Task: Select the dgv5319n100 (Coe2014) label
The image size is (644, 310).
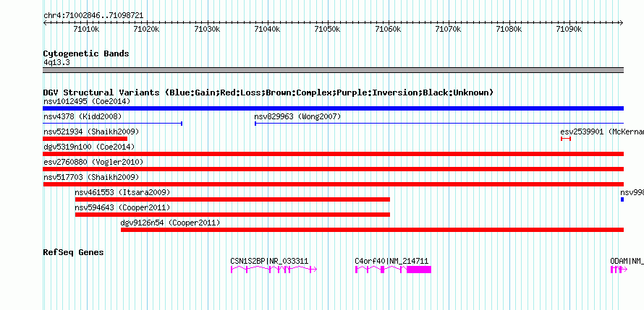Action: coord(89,147)
